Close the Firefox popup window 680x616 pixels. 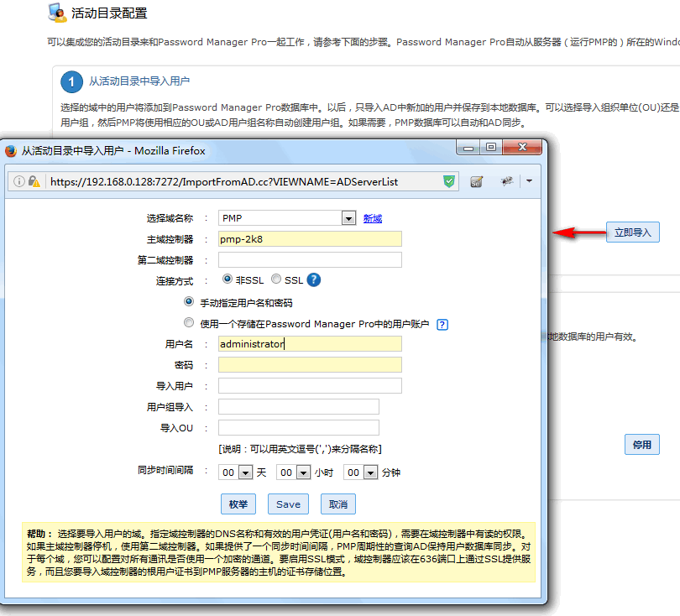pyautogui.click(x=522, y=148)
